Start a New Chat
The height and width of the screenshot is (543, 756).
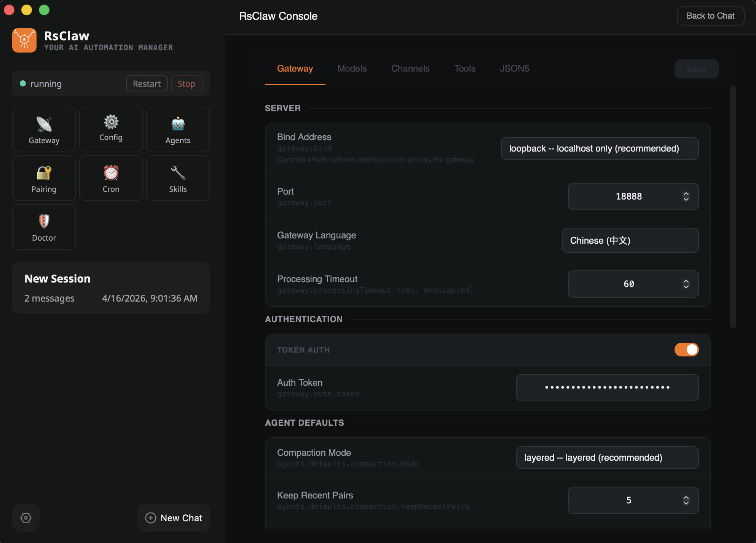coord(173,517)
